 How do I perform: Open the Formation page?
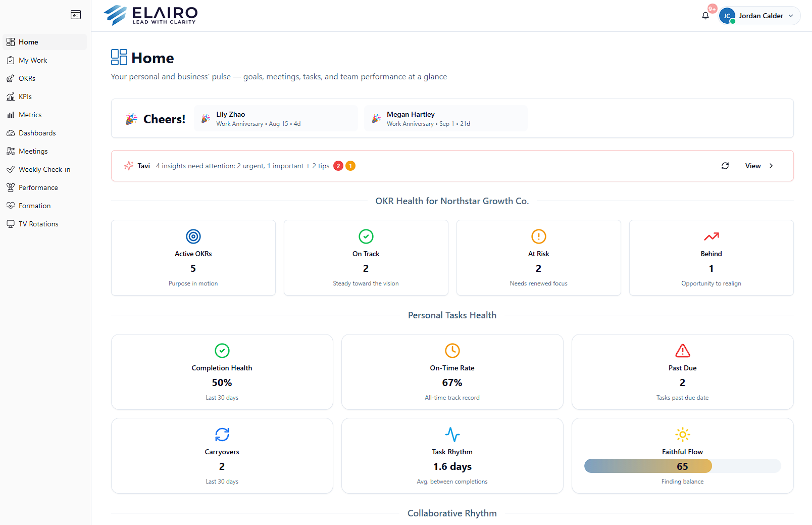(45, 206)
